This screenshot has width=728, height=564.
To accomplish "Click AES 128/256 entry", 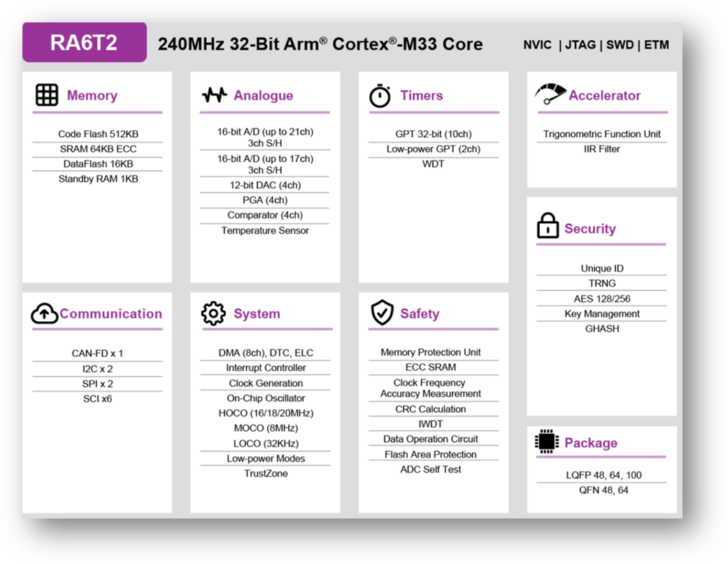I will coord(601,299).
